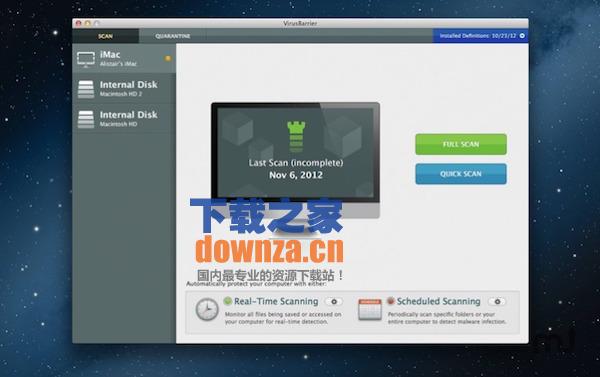
Task: Click the Last Scan (incomplete) text
Action: 296,163
